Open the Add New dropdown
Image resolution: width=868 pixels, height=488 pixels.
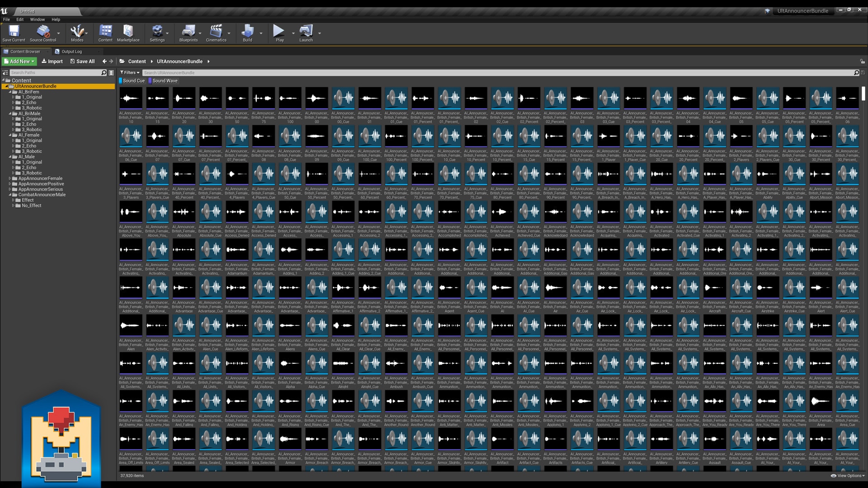pos(20,61)
